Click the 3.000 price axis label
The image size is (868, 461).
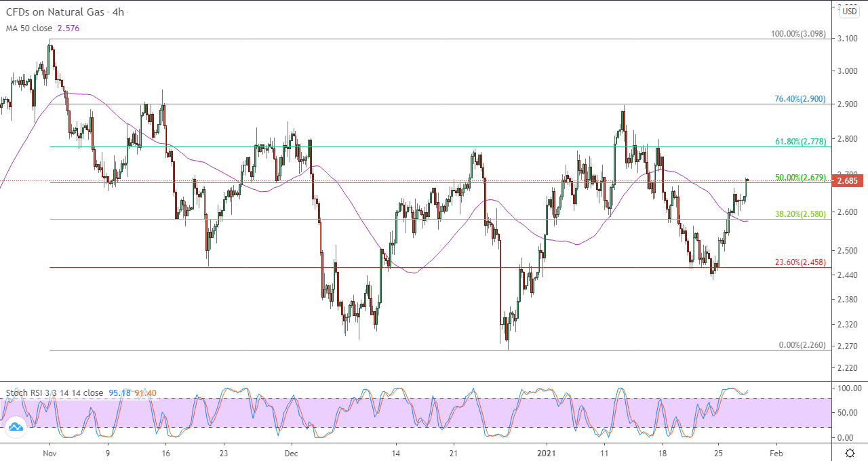[x=848, y=72]
